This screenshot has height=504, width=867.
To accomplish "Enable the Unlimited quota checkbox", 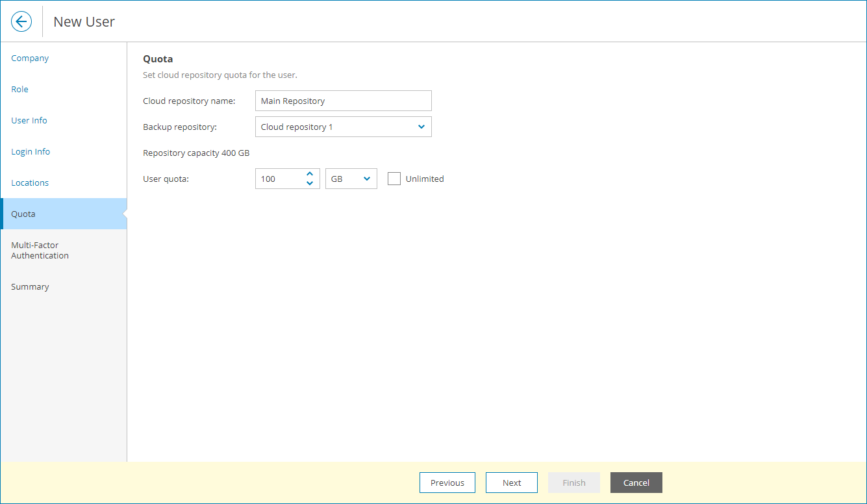I will pos(394,178).
